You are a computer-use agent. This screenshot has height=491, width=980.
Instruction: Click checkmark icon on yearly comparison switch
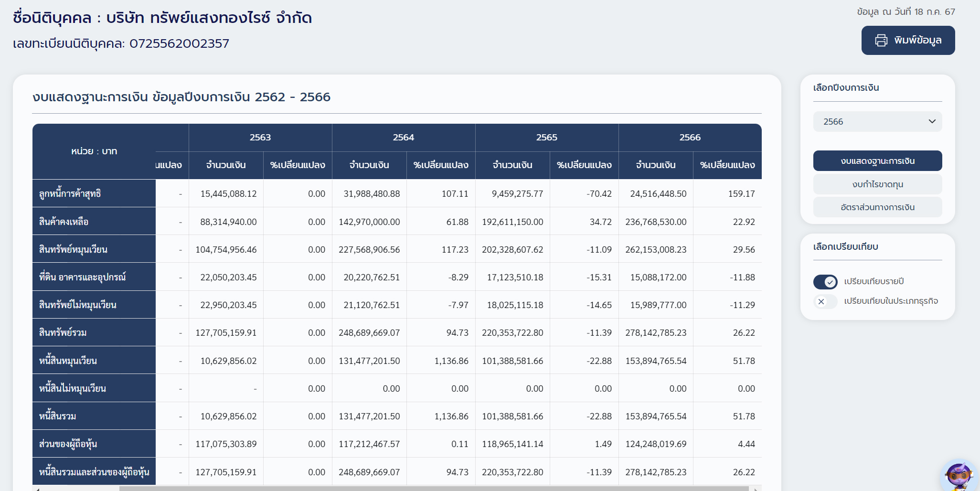click(831, 282)
